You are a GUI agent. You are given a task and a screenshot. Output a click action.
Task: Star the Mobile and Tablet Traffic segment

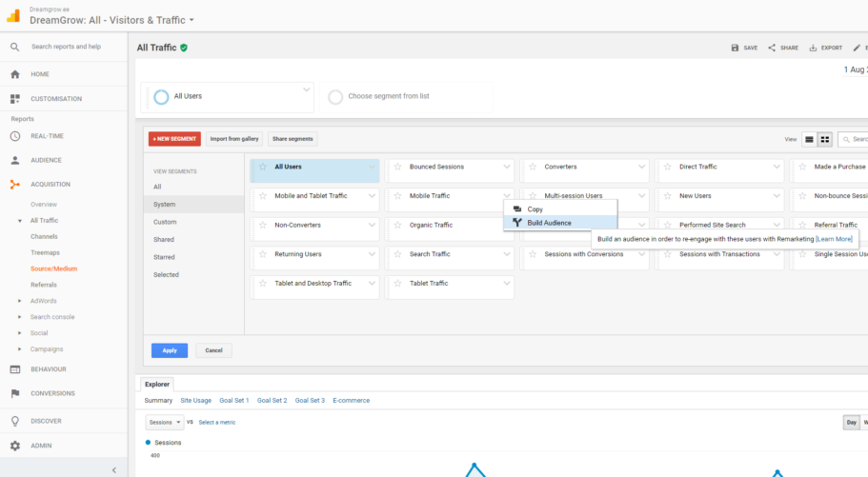coord(263,196)
